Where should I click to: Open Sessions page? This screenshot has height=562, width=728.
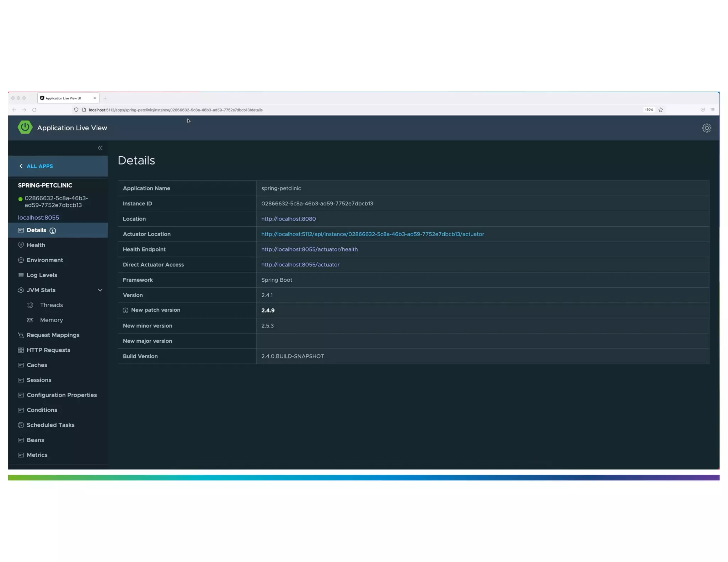click(39, 380)
